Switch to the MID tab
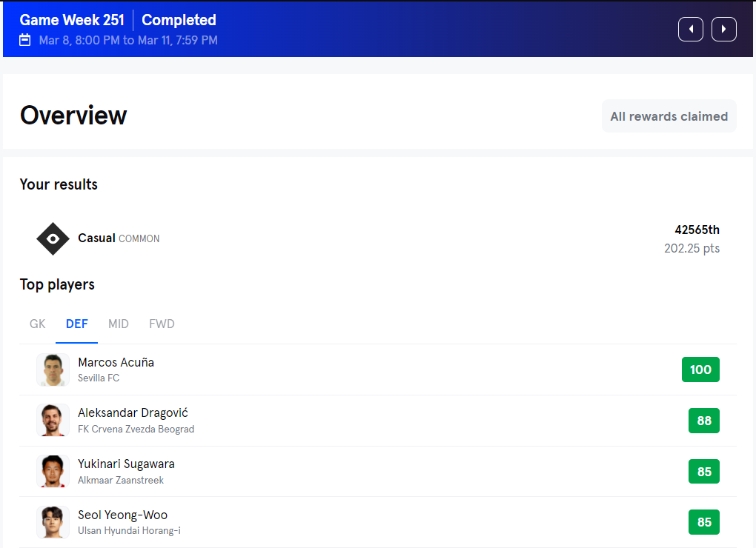Image resolution: width=756 pixels, height=548 pixels. pyautogui.click(x=119, y=324)
